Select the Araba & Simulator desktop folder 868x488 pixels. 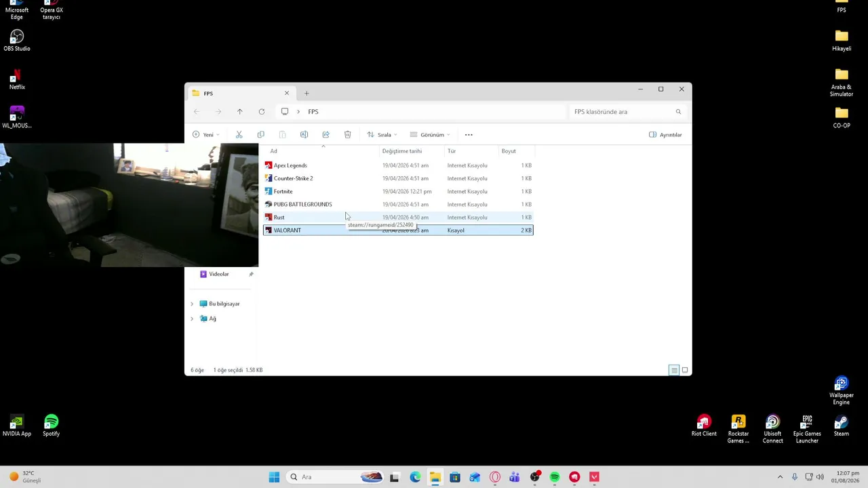click(x=842, y=83)
